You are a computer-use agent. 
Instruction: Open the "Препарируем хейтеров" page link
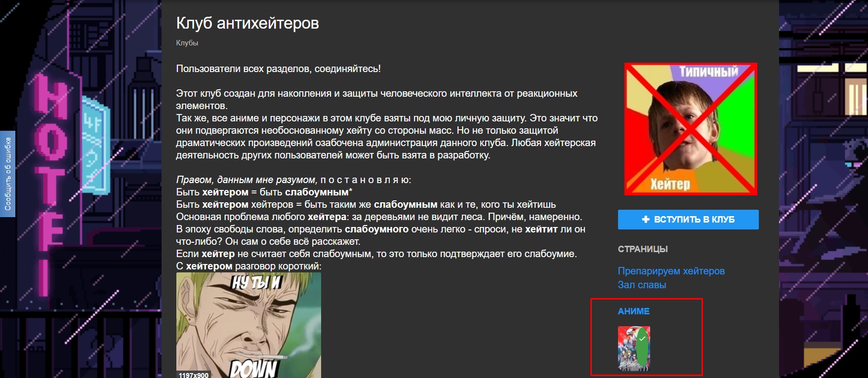[x=671, y=271]
